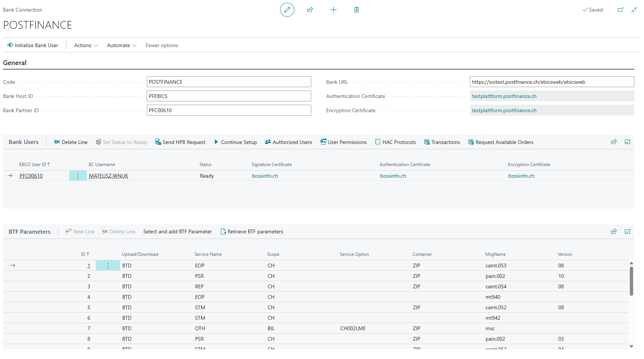Click Request Available Orders
The width and height of the screenshot is (644, 359).
point(501,142)
